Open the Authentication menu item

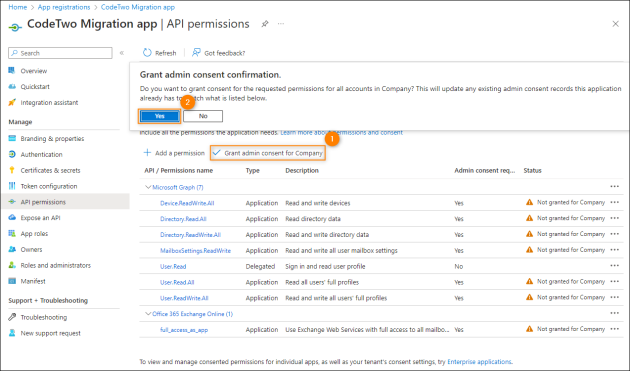coord(41,154)
